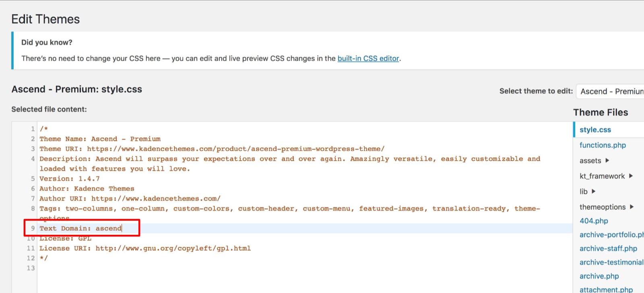Open the built-in CSS editor link
Viewport: 644px width, 293px height.
click(368, 58)
